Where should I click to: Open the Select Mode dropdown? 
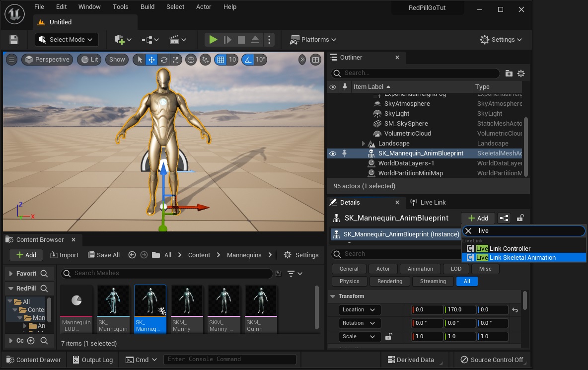(67, 40)
